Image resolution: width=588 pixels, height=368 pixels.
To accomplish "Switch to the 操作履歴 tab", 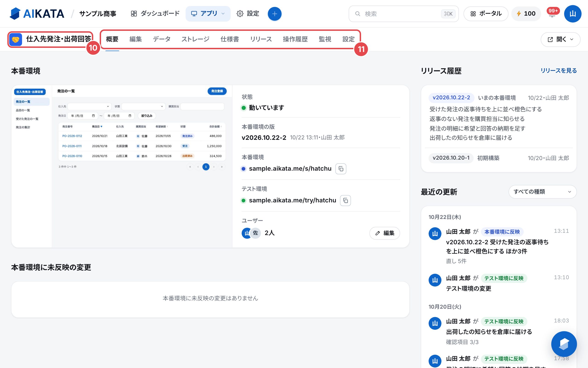I will (x=295, y=39).
